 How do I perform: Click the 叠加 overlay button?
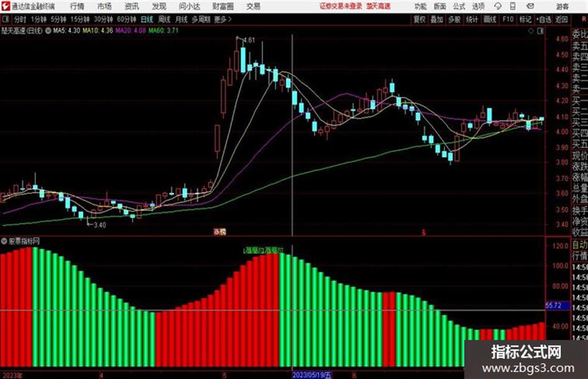click(x=437, y=19)
